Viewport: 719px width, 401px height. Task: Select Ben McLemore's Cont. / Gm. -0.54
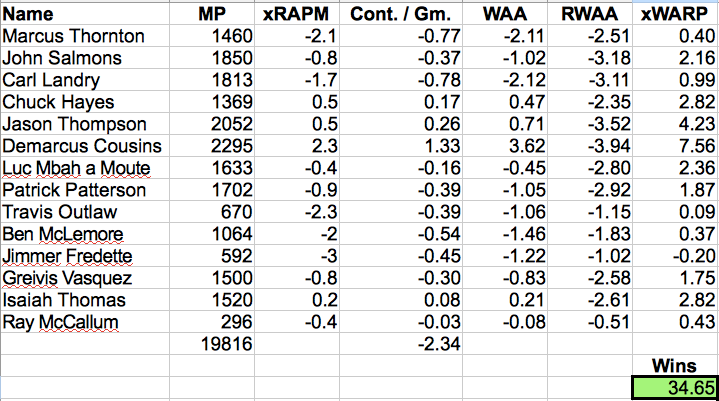401,234
